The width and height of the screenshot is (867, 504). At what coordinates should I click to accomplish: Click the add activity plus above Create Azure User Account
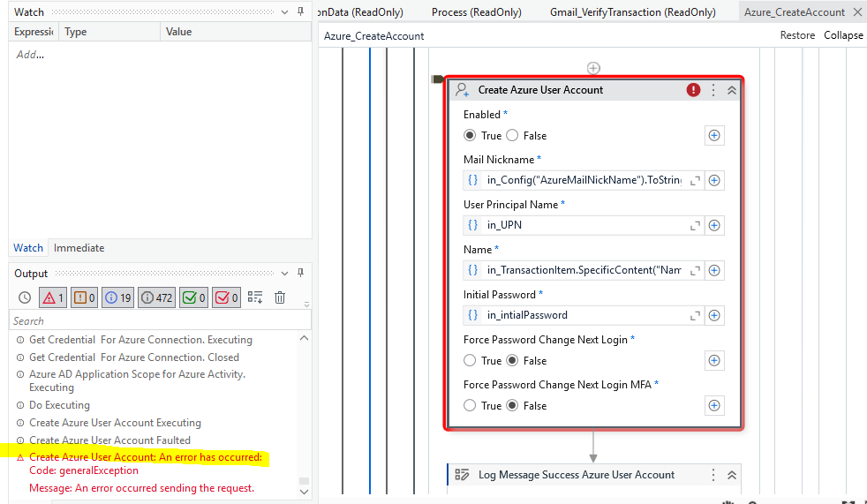[593, 68]
